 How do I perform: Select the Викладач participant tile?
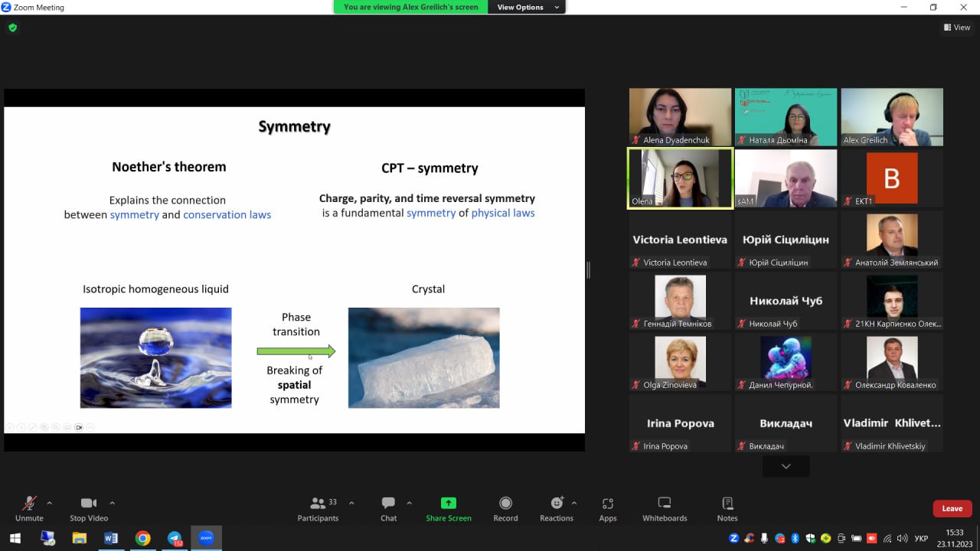(786, 423)
